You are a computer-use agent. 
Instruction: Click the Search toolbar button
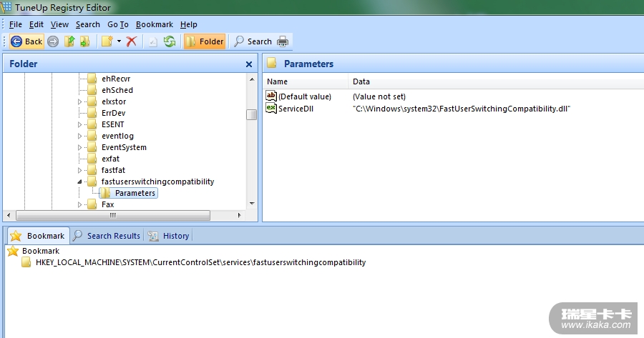click(253, 41)
